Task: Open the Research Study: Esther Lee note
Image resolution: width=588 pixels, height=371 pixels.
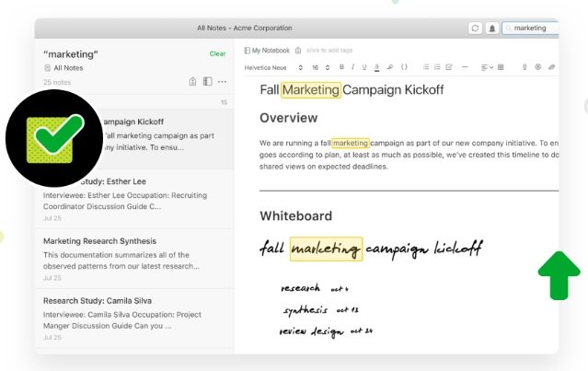Action: (x=135, y=199)
